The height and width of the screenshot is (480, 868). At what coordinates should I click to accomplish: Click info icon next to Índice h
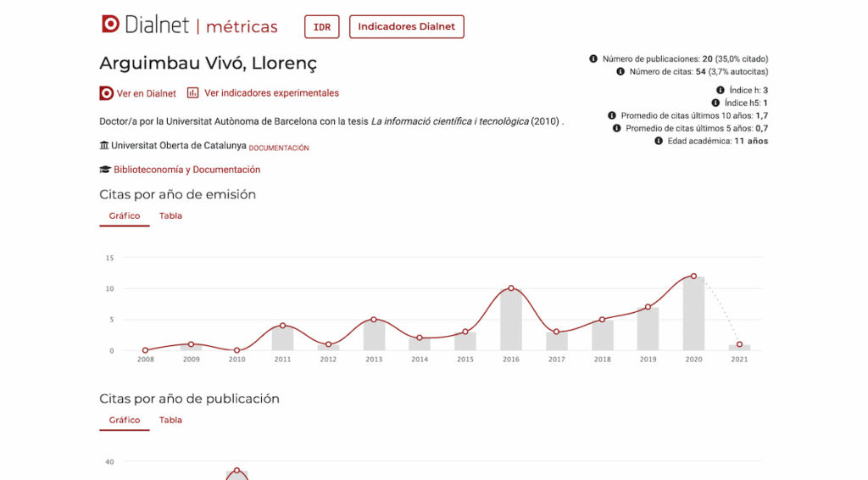tap(721, 90)
